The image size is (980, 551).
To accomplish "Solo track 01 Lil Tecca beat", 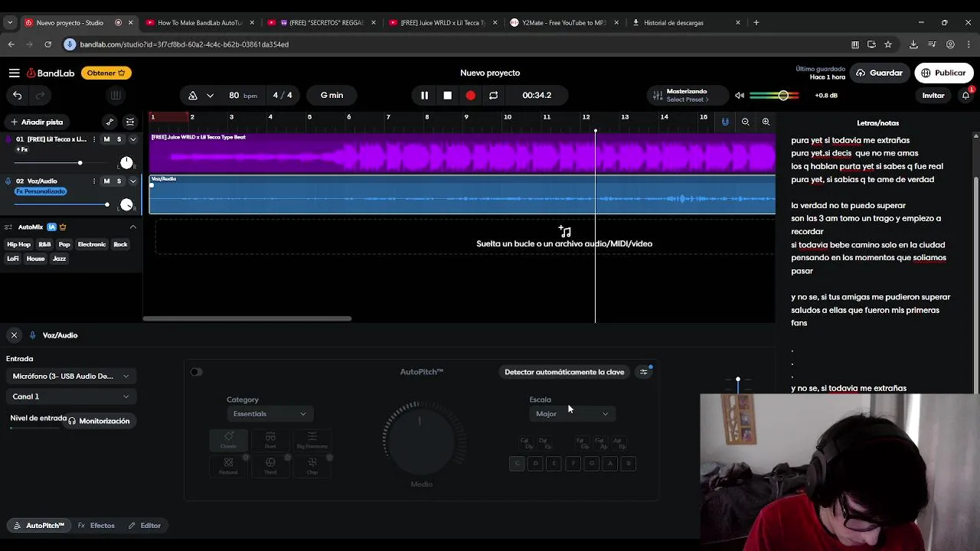I will [119, 139].
